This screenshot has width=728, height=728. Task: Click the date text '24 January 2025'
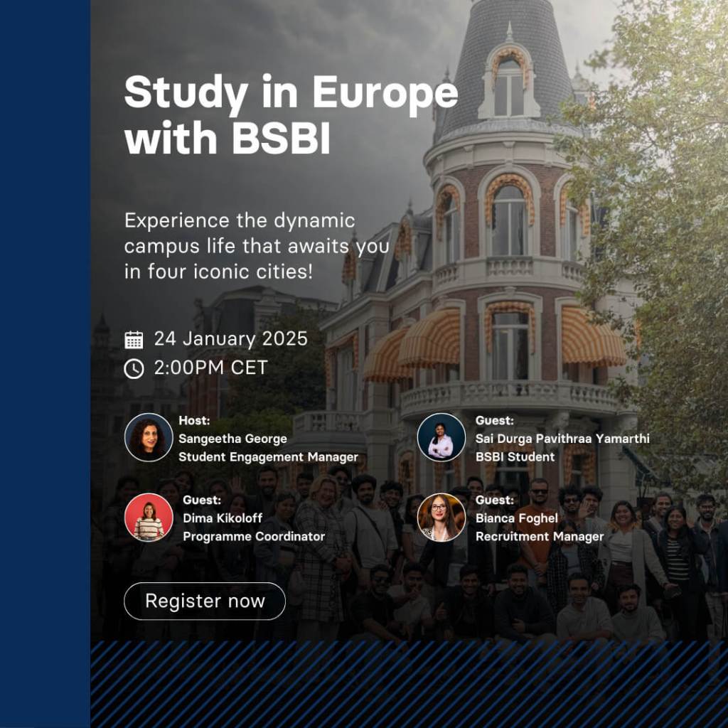coord(231,339)
